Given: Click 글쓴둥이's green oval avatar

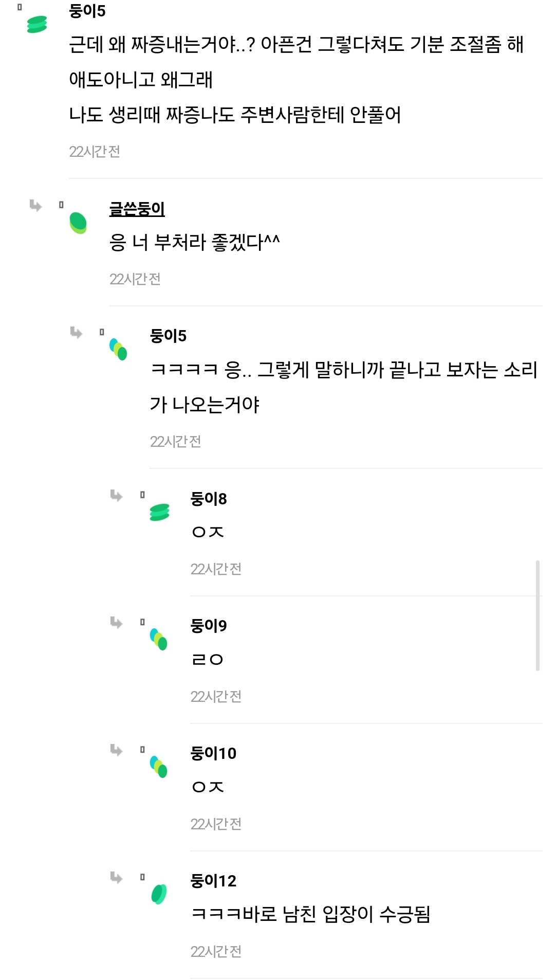Looking at the screenshot, I should 78,223.
